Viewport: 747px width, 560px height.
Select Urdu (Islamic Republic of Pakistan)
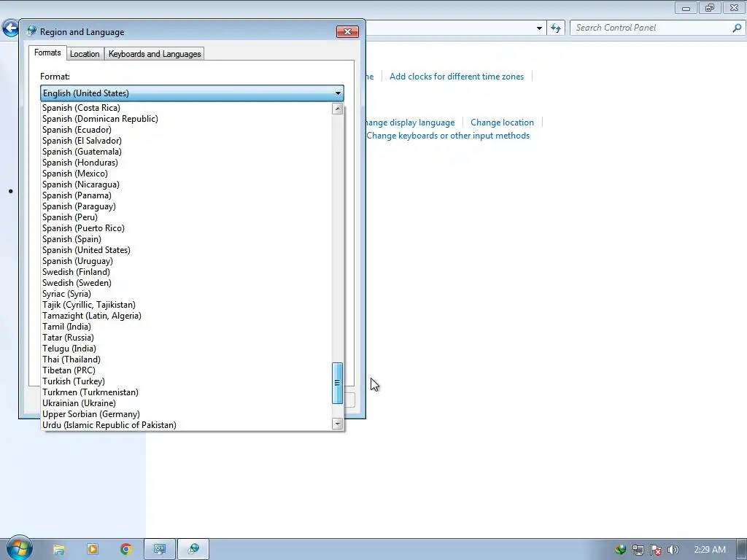pos(186,426)
